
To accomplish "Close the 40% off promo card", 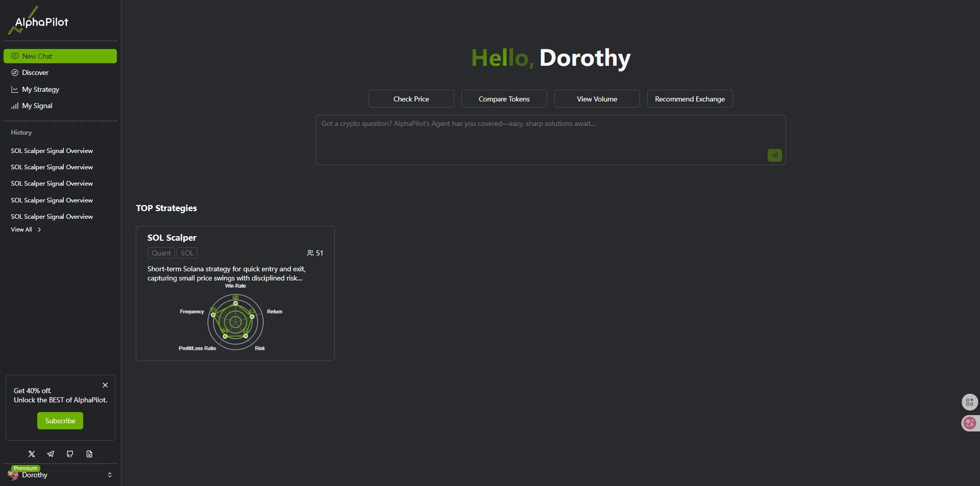I will 105,385.
